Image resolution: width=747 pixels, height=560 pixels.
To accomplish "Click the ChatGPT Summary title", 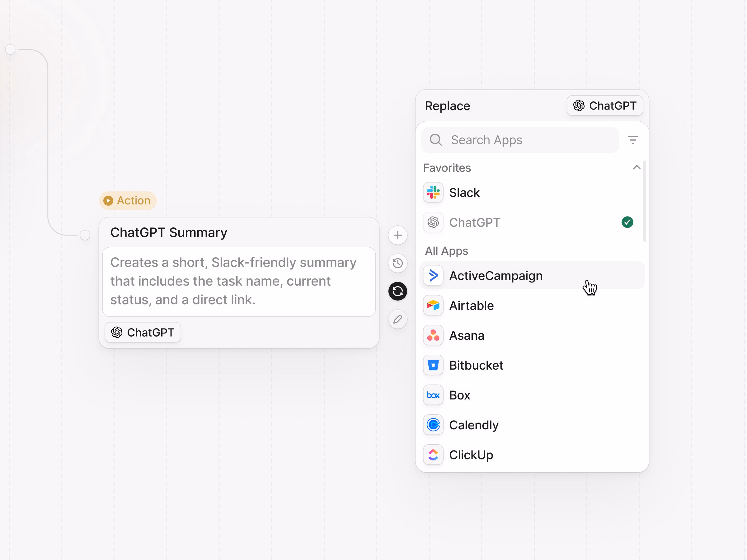I will (169, 233).
